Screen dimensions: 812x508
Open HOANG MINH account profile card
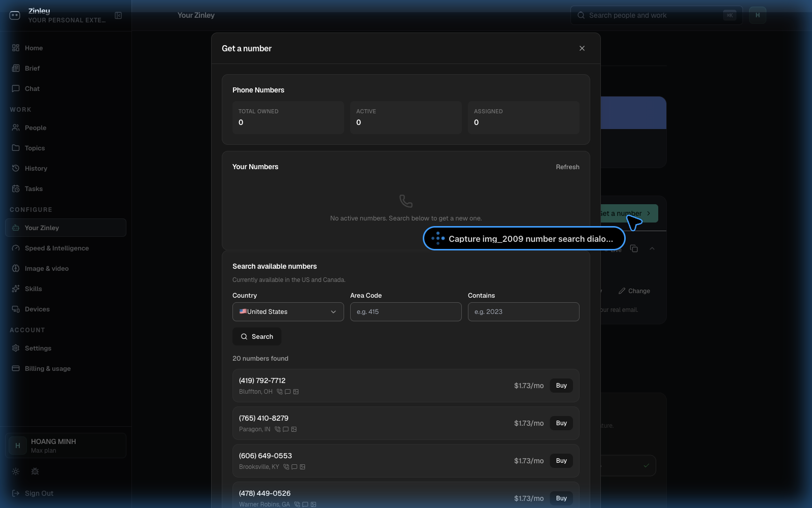pos(65,446)
